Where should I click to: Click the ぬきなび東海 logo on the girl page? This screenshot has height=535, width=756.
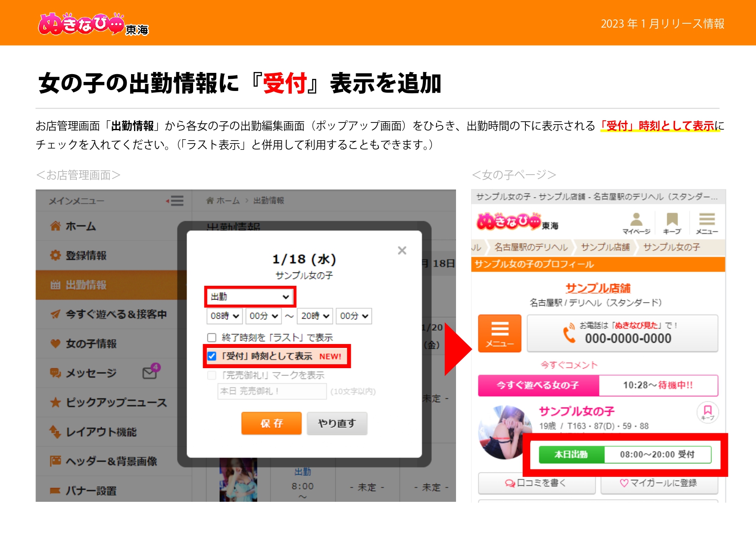[517, 222]
